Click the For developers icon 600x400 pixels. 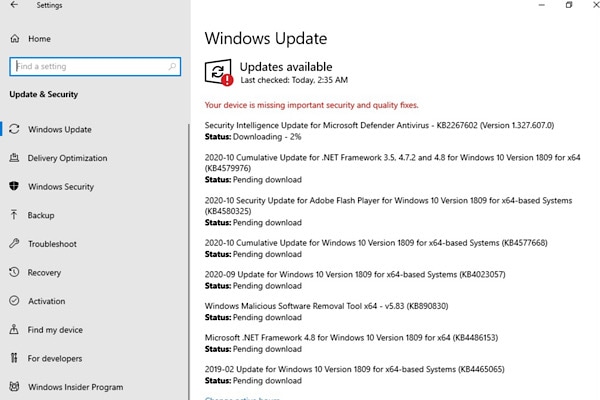pyautogui.click(x=14, y=358)
